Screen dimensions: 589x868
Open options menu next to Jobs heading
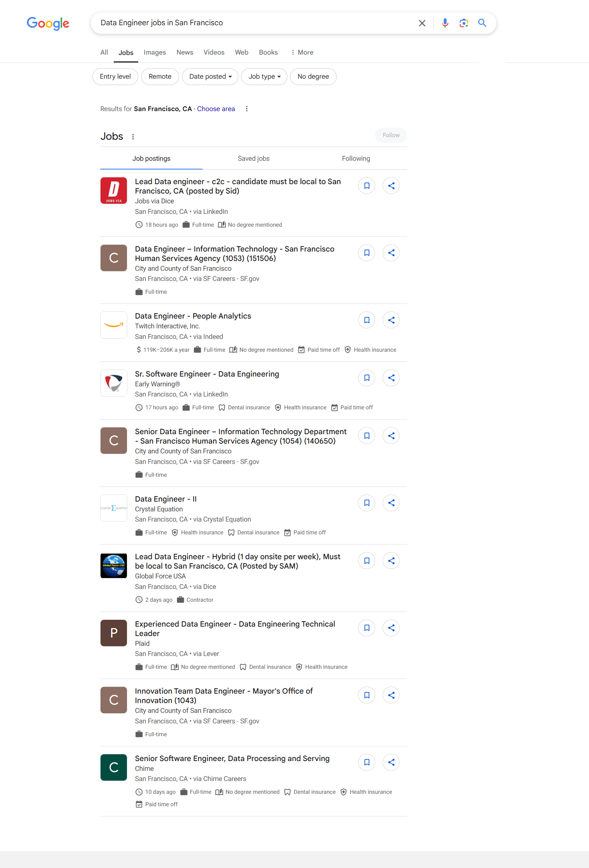pyautogui.click(x=133, y=137)
